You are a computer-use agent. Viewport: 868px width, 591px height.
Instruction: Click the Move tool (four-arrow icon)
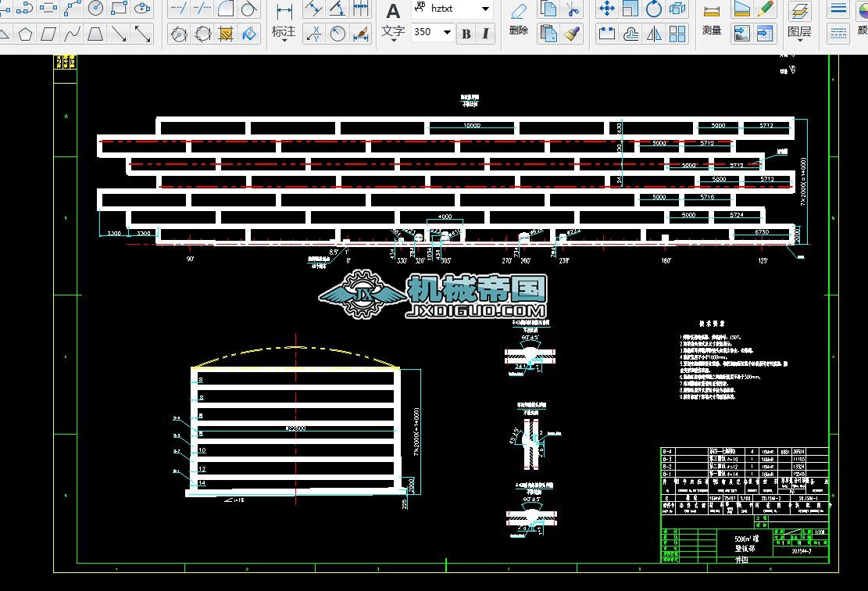coord(606,9)
